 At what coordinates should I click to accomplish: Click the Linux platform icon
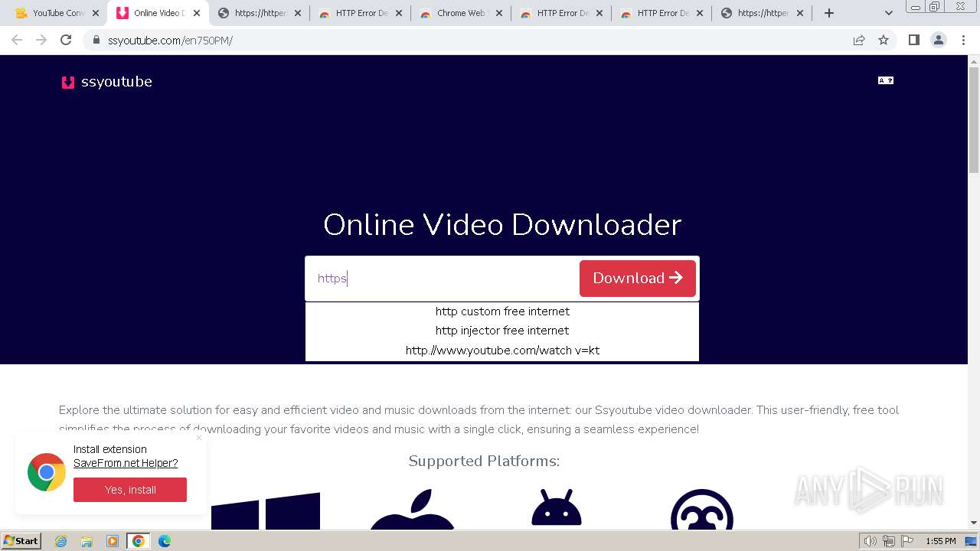tap(702, 510)
